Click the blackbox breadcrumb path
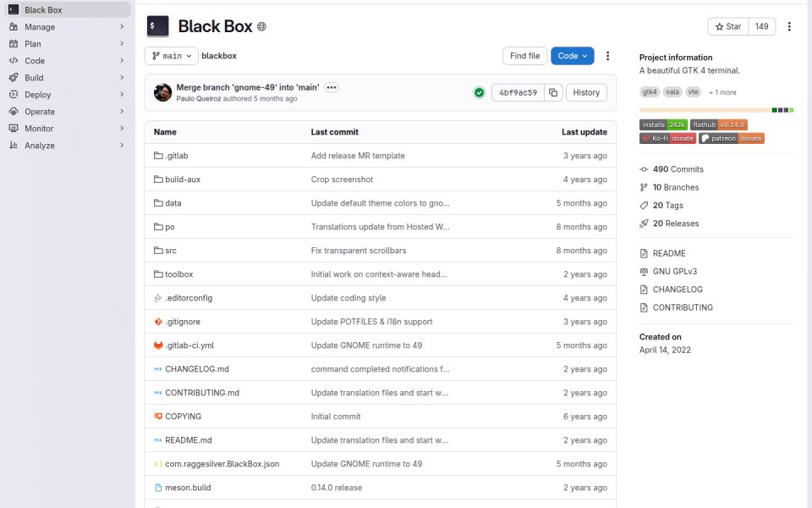 point(219,56)
